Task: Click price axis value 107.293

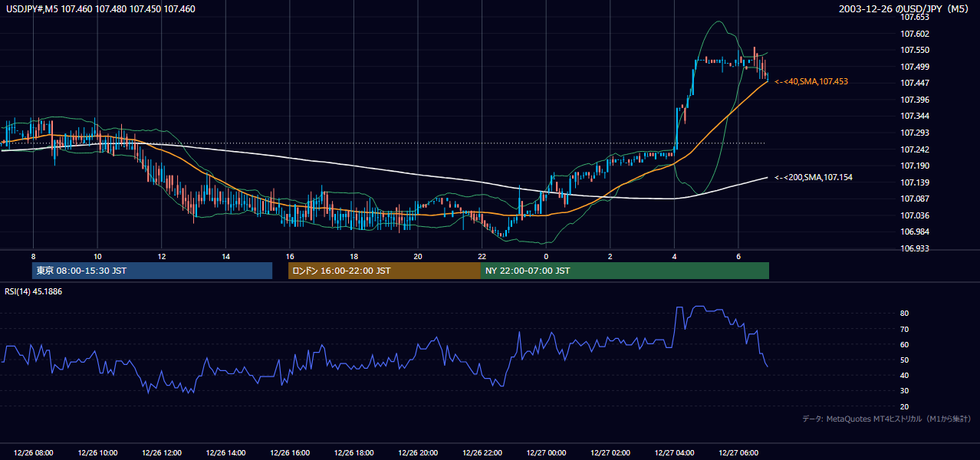Action: (x=914, y=133)
